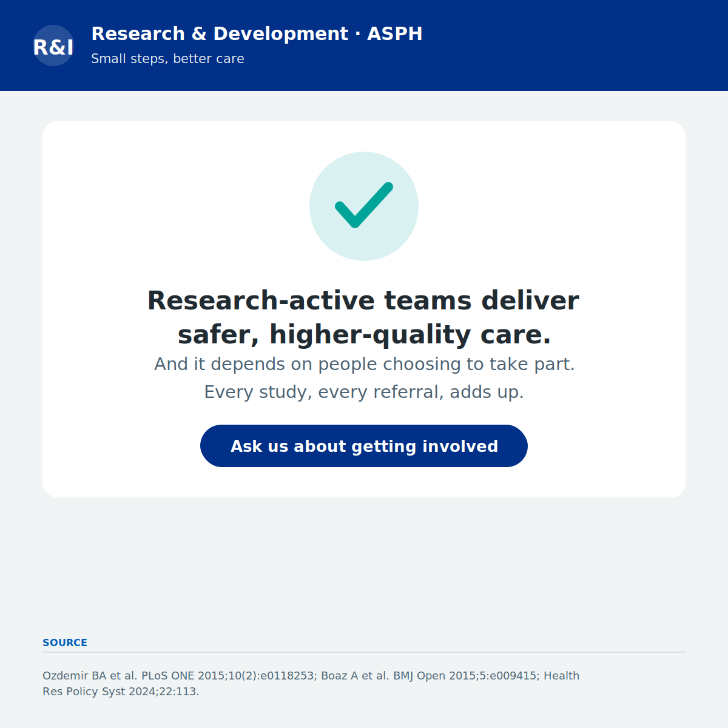Click the R&I logo badge

(x=53, y=45)
